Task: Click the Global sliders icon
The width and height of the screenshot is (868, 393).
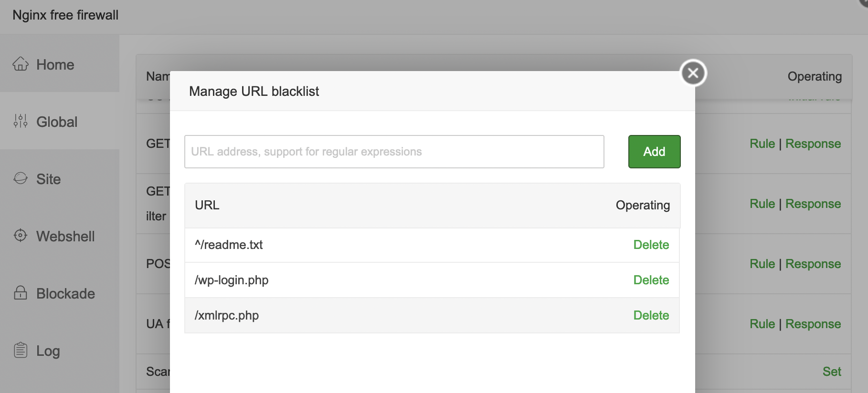Action: 21,121
